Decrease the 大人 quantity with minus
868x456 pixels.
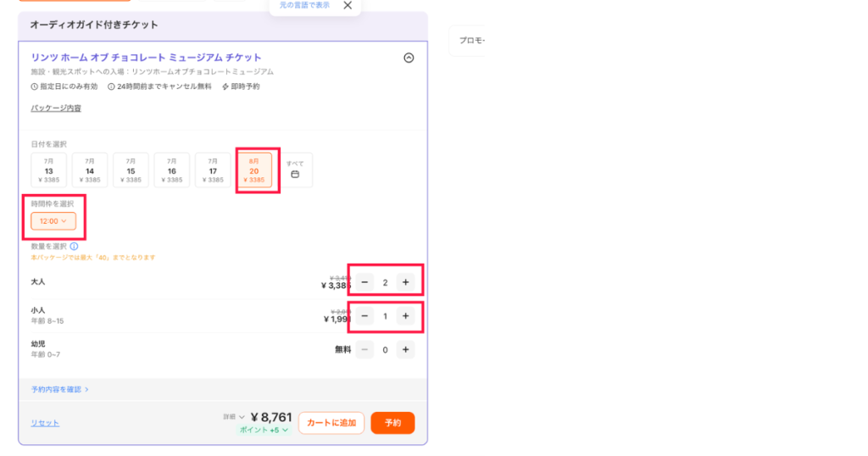click(x=364, y=282)
